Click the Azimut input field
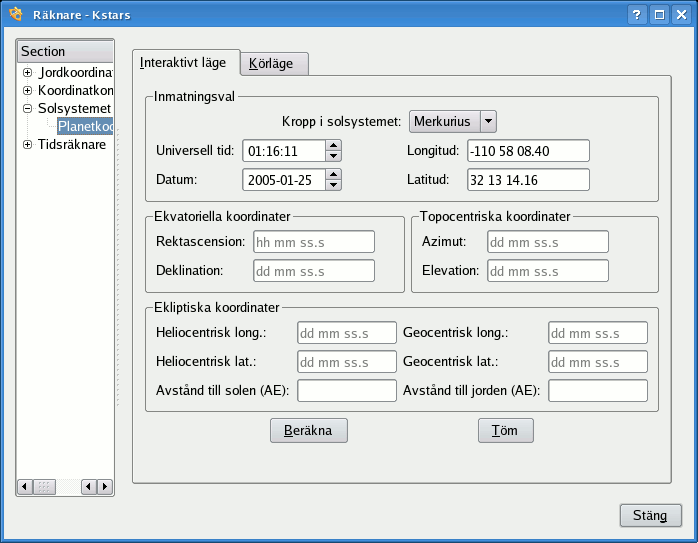 548,242
